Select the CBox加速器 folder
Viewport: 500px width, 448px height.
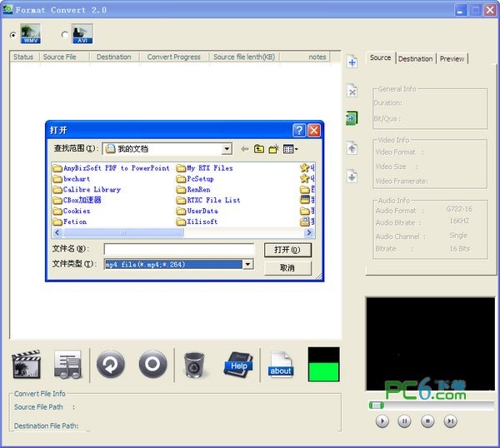point(77,200)
